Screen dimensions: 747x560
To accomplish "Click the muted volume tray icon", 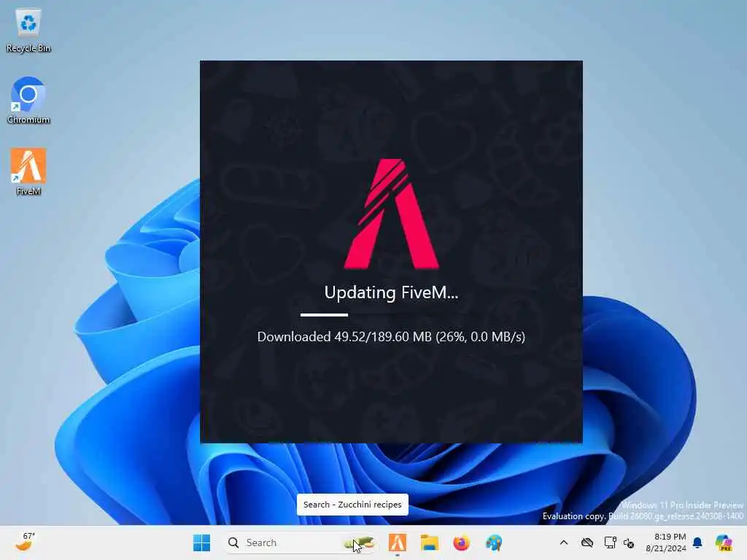I will [628, 542].
